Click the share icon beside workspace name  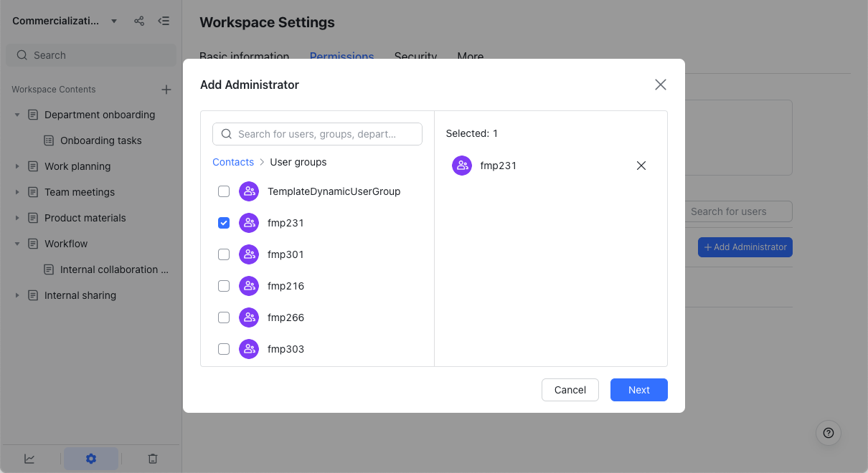[x=139, y=21]
